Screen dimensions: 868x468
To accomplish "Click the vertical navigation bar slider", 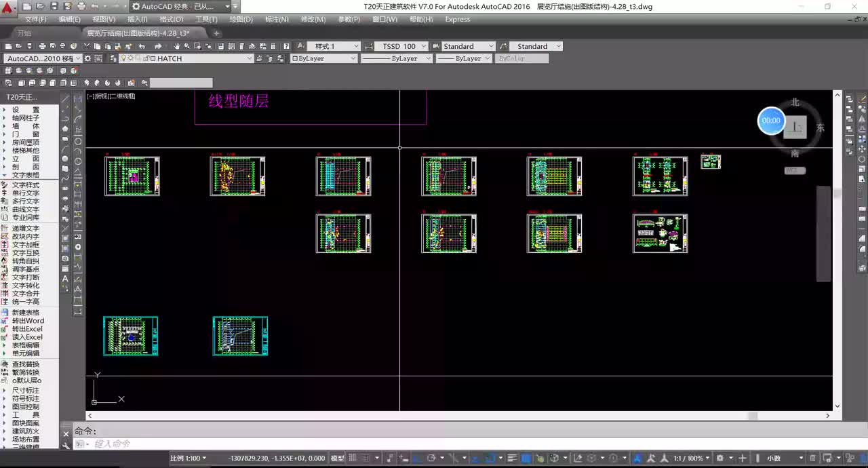I will 823,233.
